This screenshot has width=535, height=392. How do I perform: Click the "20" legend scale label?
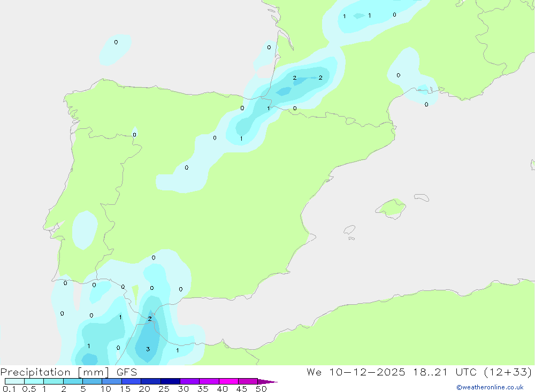[x=144, y=389]
